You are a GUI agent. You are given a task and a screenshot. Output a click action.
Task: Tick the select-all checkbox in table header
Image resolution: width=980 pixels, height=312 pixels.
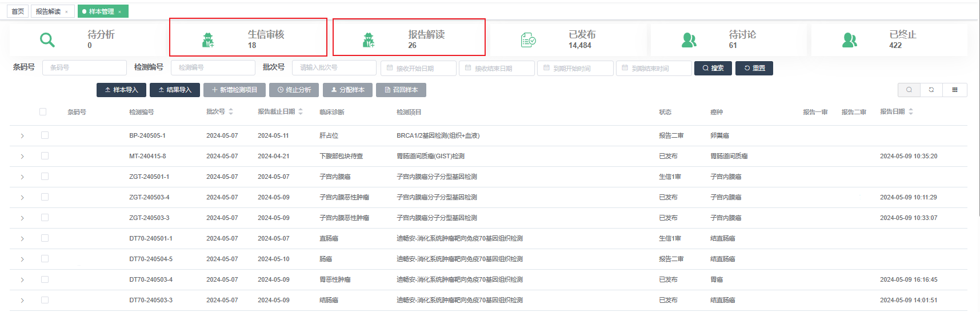pyautogui.click(x=43, y=112)
